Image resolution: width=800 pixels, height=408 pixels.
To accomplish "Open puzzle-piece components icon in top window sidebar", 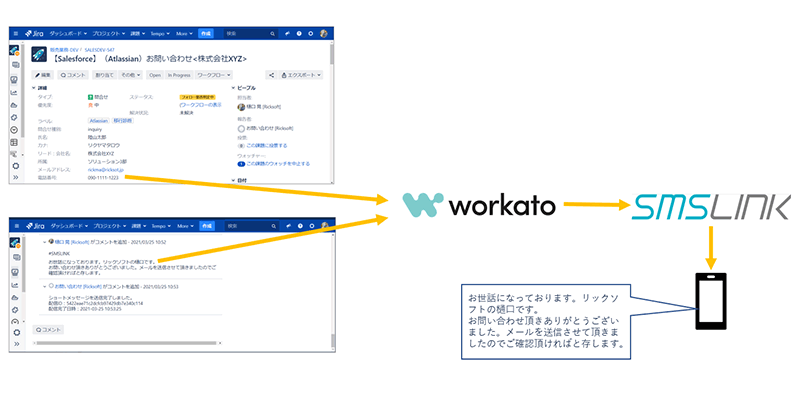I will coord(14,117).
